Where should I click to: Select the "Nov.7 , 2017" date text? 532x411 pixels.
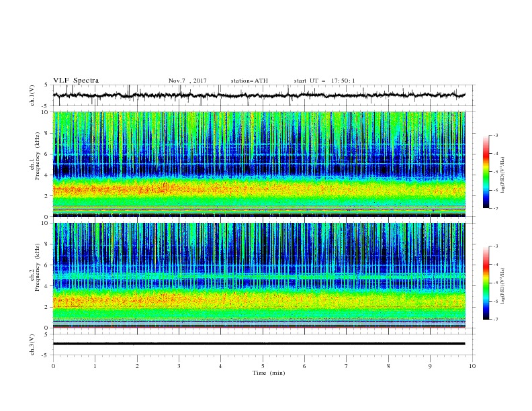[187, 81]
